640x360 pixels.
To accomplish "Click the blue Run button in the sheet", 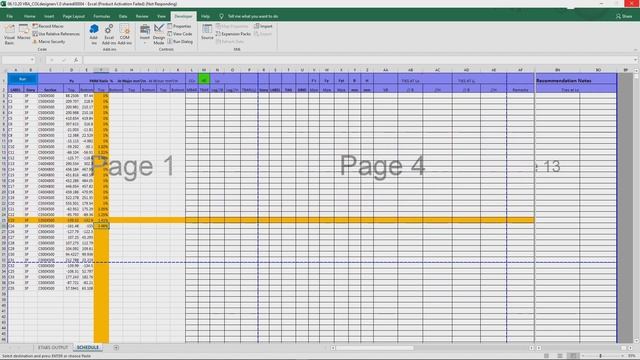I will pyautogui.click(x=22, y=79).
